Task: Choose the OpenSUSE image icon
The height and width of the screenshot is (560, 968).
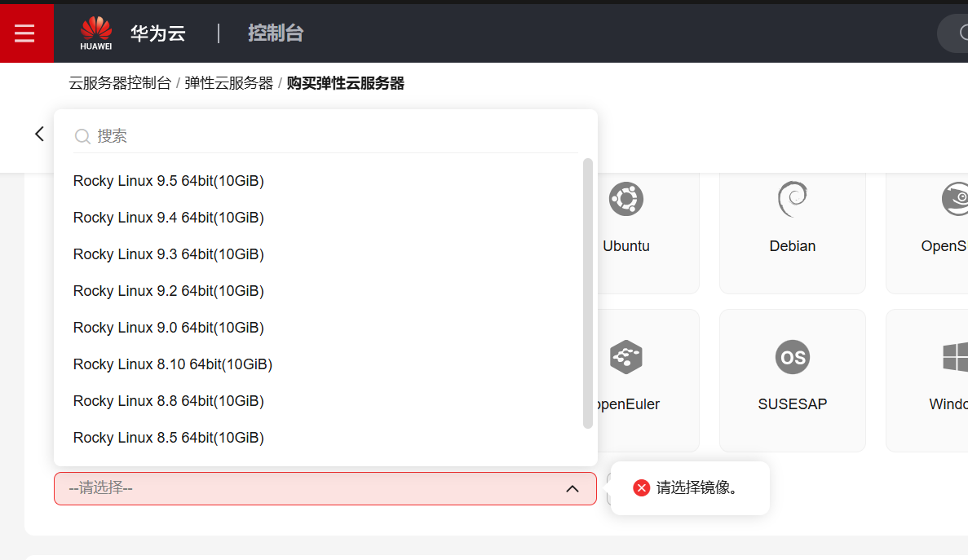Action: point(955,199)
